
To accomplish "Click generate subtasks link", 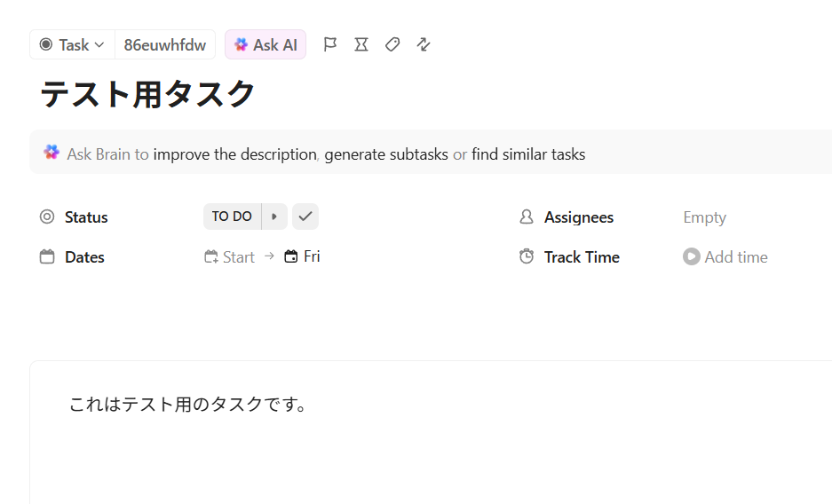I will pos(386,154).
